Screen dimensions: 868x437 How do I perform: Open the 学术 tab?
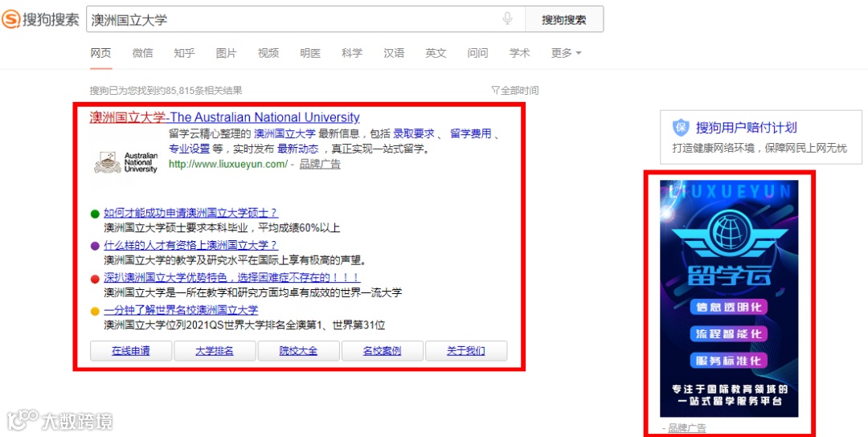click(519, 53)
